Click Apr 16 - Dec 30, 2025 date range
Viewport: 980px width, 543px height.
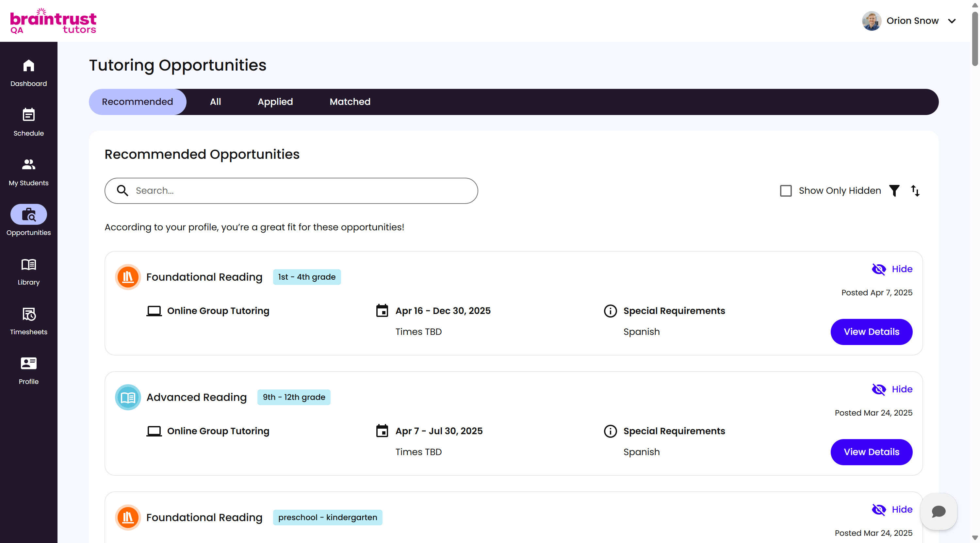[443, 311]
